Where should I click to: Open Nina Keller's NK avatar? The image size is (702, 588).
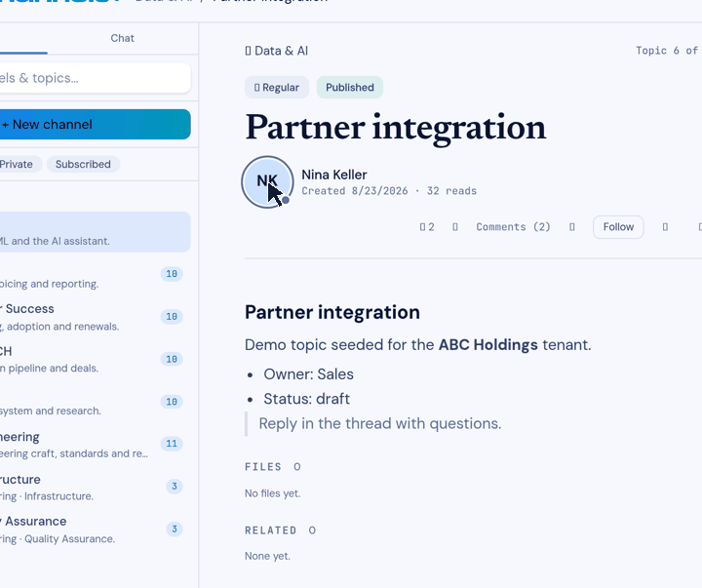pyautogui.click(x=267, y=181)
